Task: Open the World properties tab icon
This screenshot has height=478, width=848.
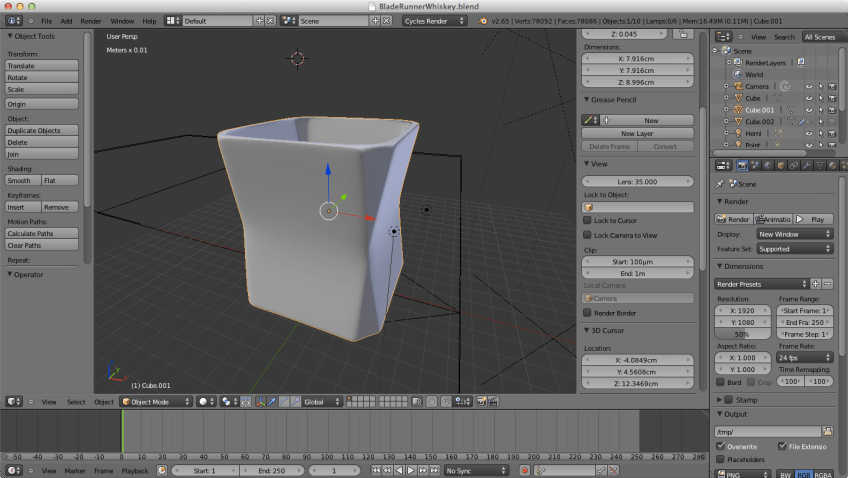Action: coord(767,165)
